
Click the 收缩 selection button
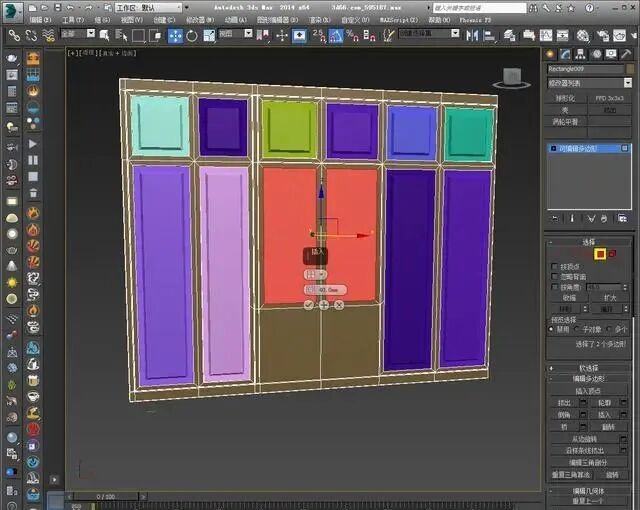point(569,298)
